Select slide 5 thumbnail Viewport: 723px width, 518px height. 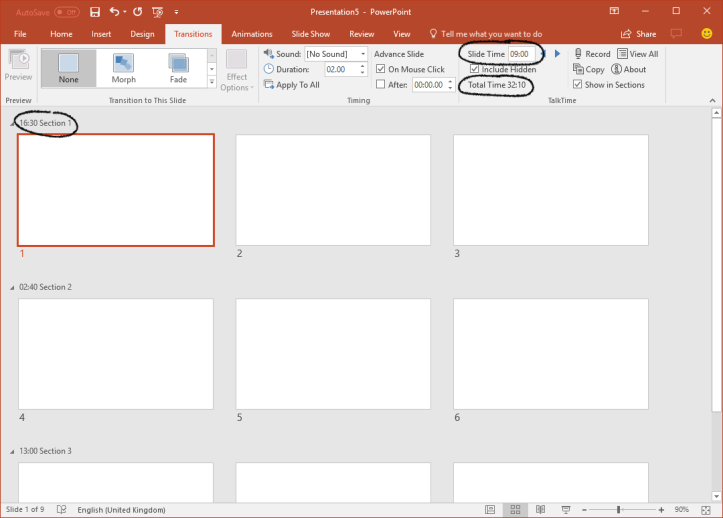tap(333, 354)
